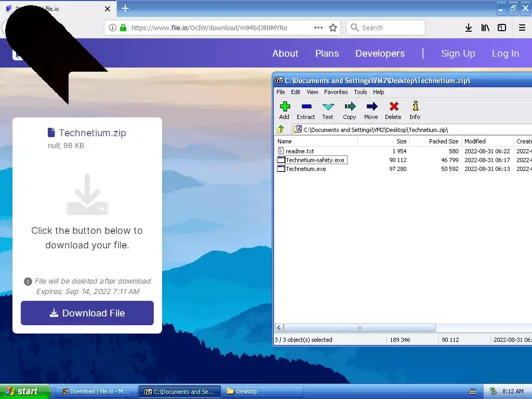The width and height of the screenshot is (532, 399).
Task: Click the 8:12 AM taskbar clock
Action: click(513, 391)
